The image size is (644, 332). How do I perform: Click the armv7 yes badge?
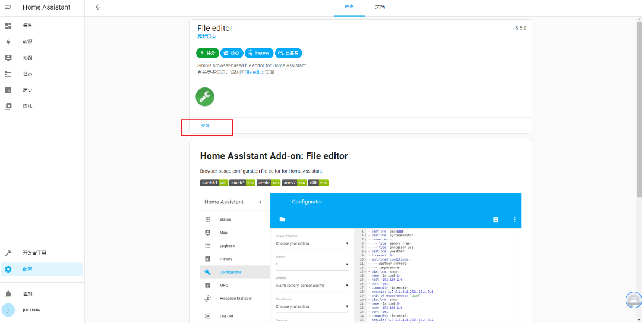click(x=294, y=183)
